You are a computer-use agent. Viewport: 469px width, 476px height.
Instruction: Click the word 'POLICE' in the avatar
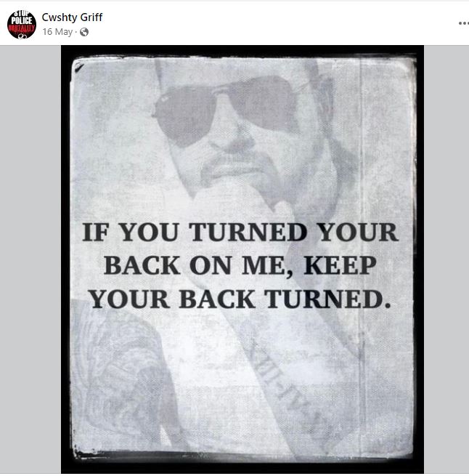click(22, 20)
